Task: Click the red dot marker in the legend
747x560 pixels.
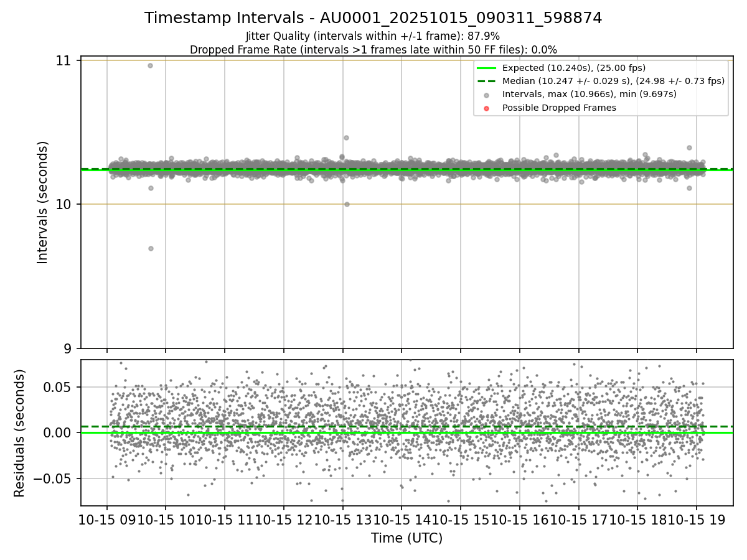Action: [x=487, y=108]
